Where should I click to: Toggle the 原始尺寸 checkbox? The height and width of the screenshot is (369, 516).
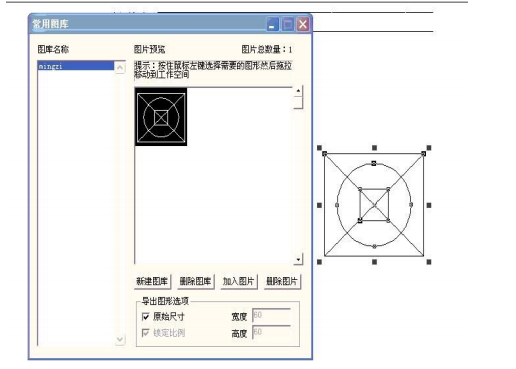tap(146, 317)
